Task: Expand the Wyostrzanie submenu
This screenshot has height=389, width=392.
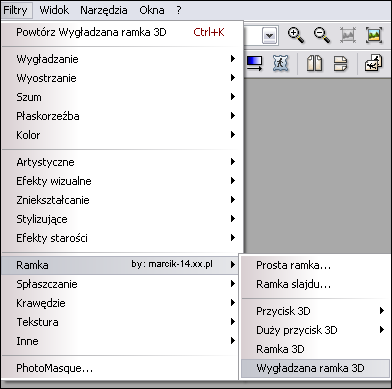Action: coord(122,78)
